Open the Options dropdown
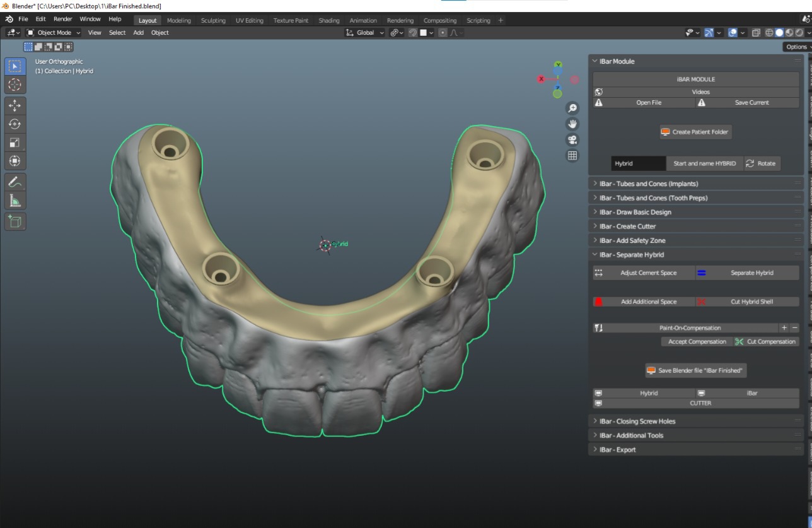 (797, 47)
